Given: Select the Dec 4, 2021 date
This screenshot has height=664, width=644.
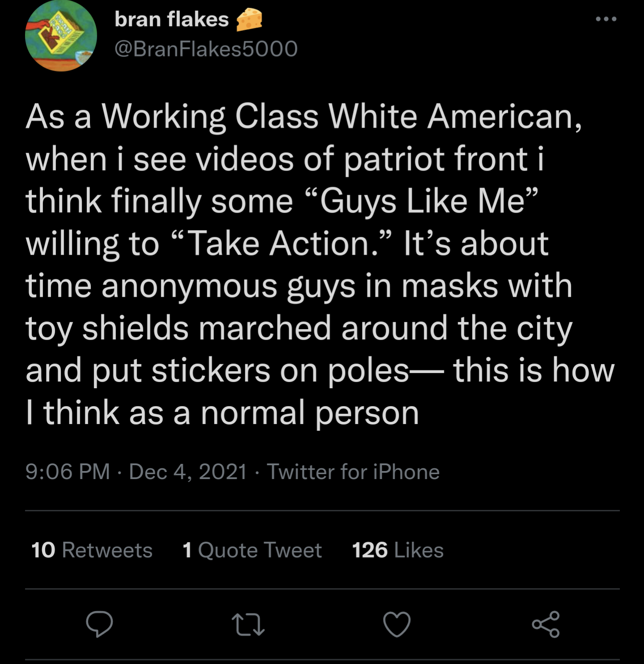Looking at the screenshot, I should (x=188, y=471).
